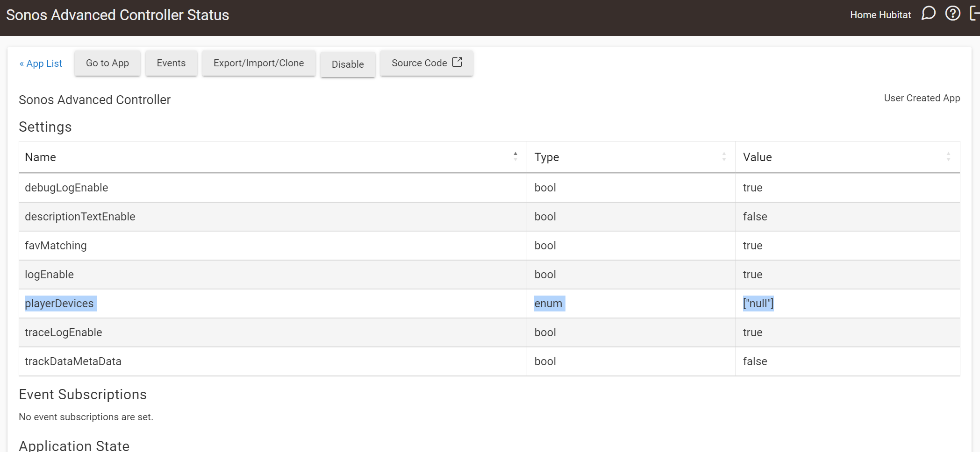Sort settings table by Type column arrows
The height and width of the screenshot is (452, 980).
tap(723, 157)
